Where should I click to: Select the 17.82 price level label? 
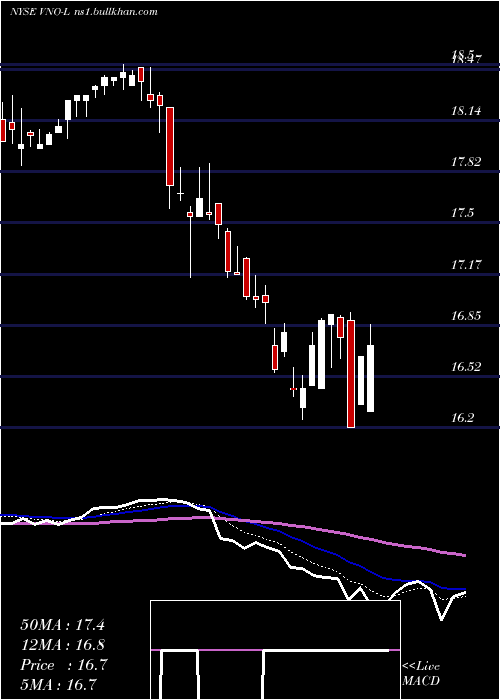click(x=466, y=162)
